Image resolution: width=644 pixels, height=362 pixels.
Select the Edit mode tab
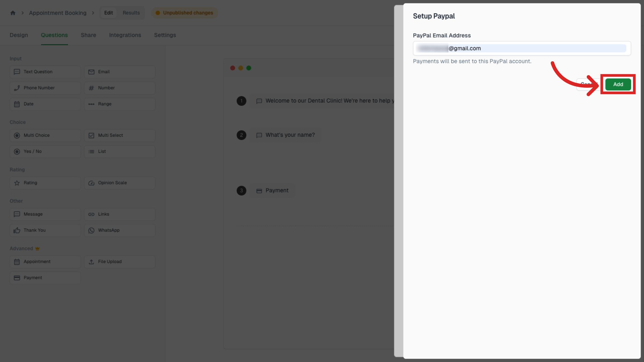tap(108, 13)
